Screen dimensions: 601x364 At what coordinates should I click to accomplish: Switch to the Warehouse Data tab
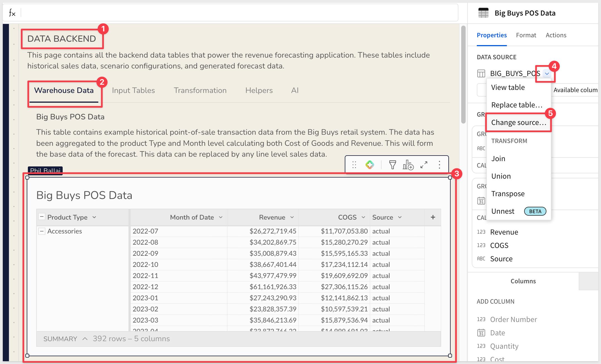pyautogui.click(x=64, y=90)
